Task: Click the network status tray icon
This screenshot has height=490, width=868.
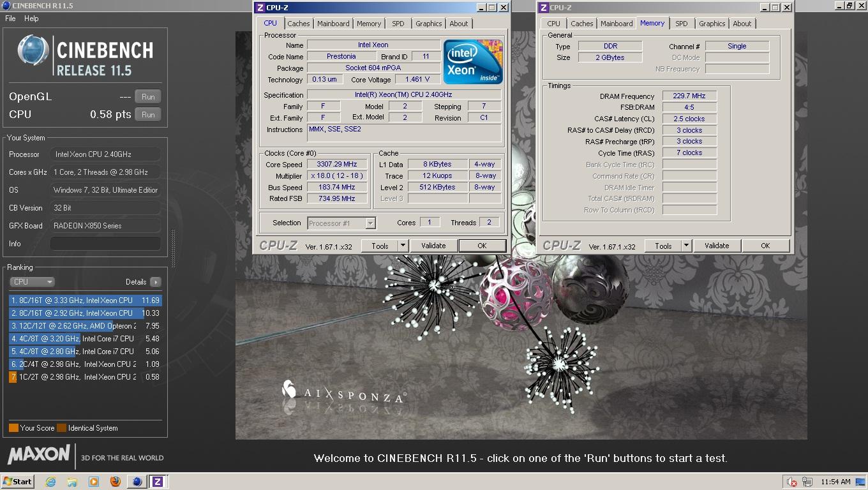Action: coord(807,482)
